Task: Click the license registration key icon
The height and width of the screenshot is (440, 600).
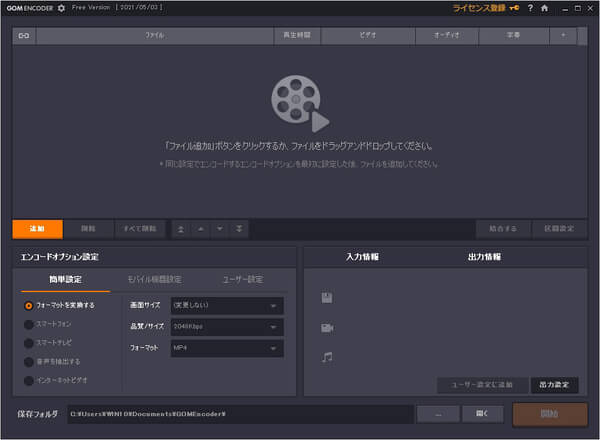Action: (514, 8)
